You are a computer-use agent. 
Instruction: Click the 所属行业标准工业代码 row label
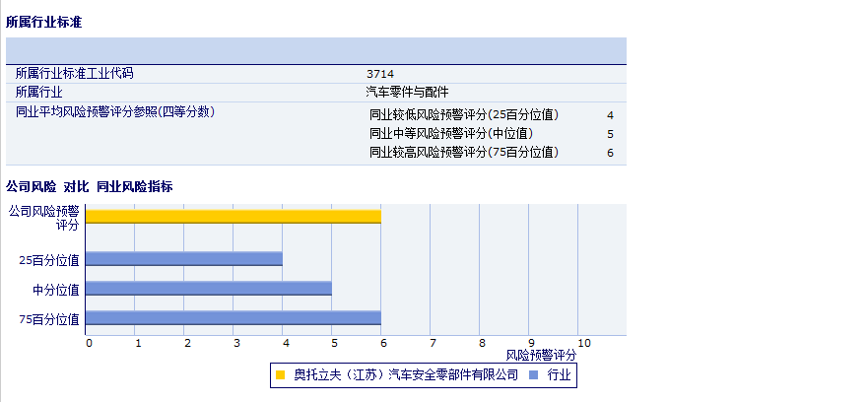pyautogui.click(x=74, y=74)
